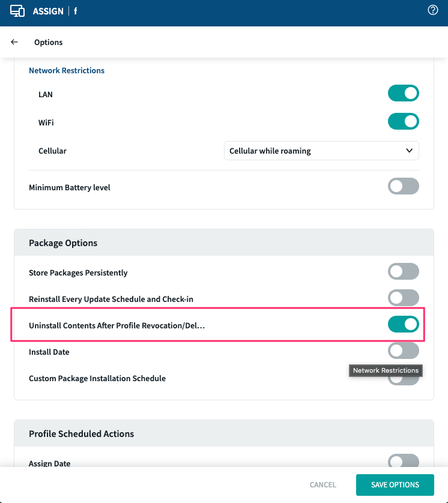Turn off the WiFi switch
Image resolution: width=448 pixels, height=503 pixels.
click(x=403, y=122)
